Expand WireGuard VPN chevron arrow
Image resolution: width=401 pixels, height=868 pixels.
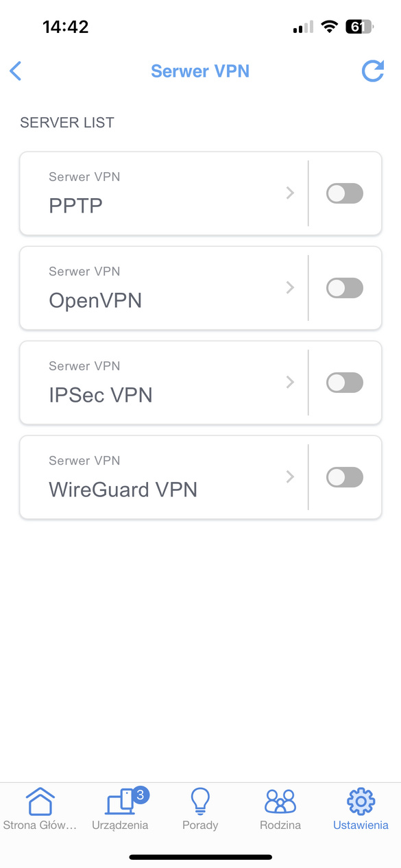coord(290,477)
